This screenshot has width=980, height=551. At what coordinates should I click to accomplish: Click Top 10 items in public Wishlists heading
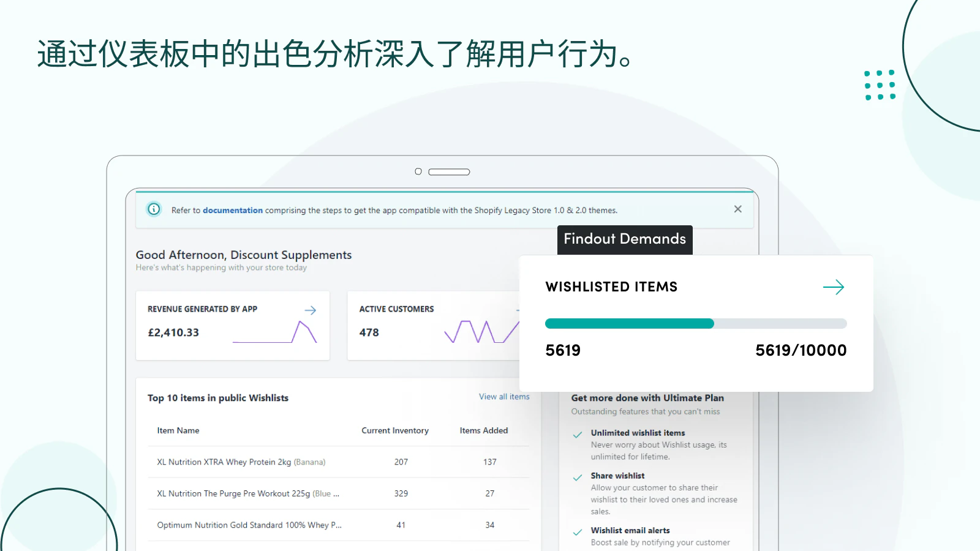[218, 398]
